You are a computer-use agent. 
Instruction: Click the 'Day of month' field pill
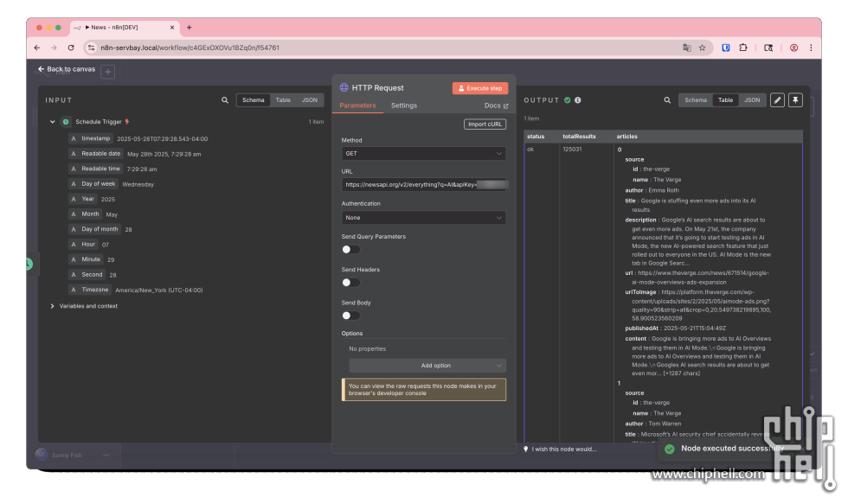(94, 230)
